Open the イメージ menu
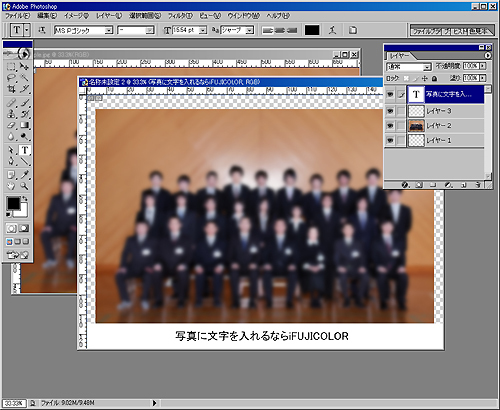This screenshot has width=500, height=410. [x=76, y=16]
